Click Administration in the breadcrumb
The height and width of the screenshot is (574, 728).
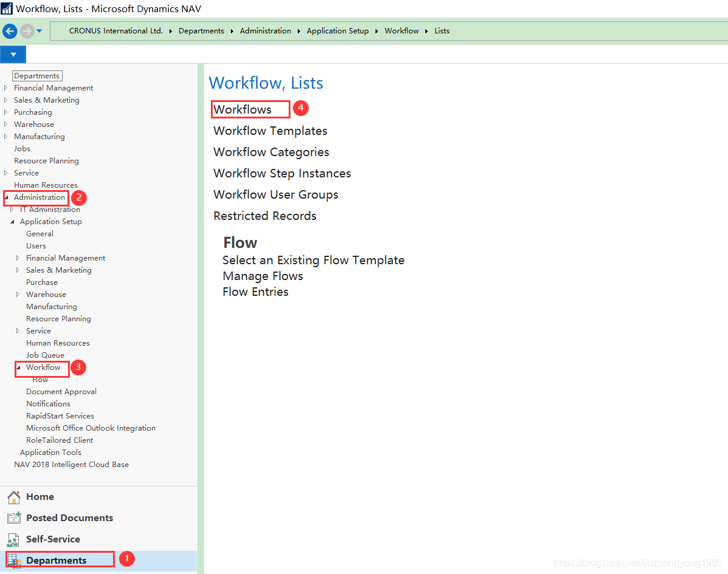coord(265,30)
